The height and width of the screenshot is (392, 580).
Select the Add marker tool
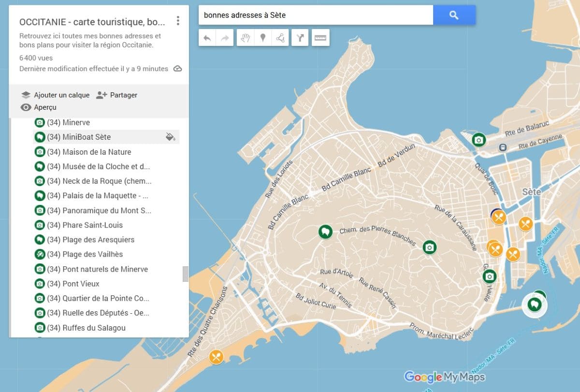(262, 37)
